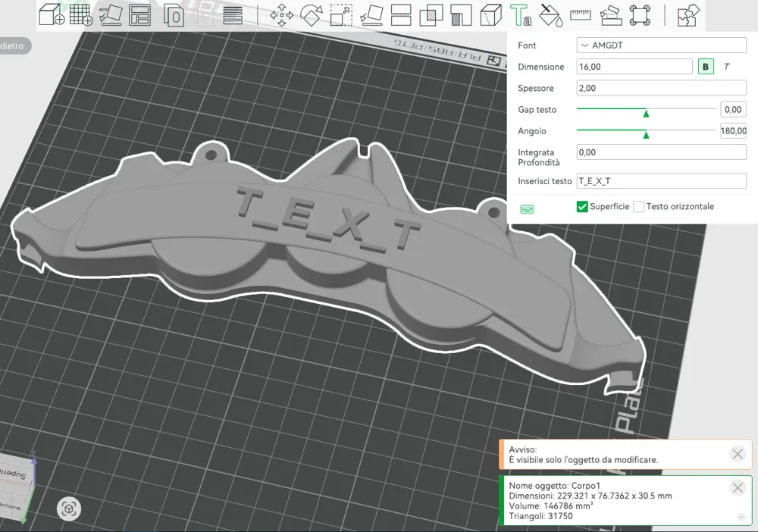Image resolution: width=758 pixels, height=532 pixels.
Task: Open Variable layer height tool
Action: 233,15
